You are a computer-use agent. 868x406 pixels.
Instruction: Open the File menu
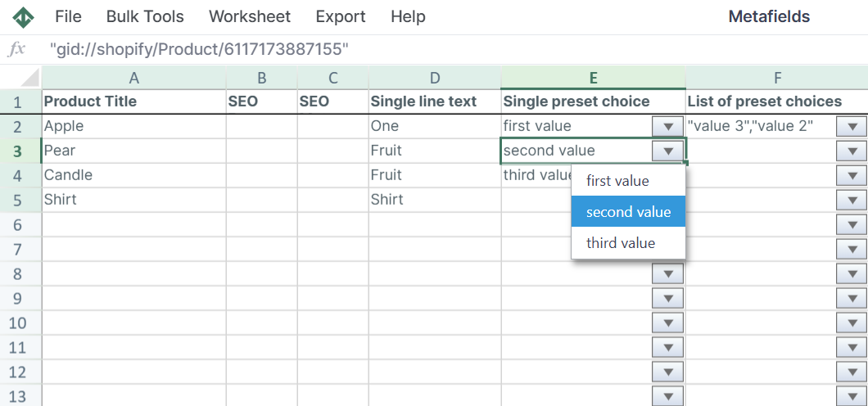(68, 17)
